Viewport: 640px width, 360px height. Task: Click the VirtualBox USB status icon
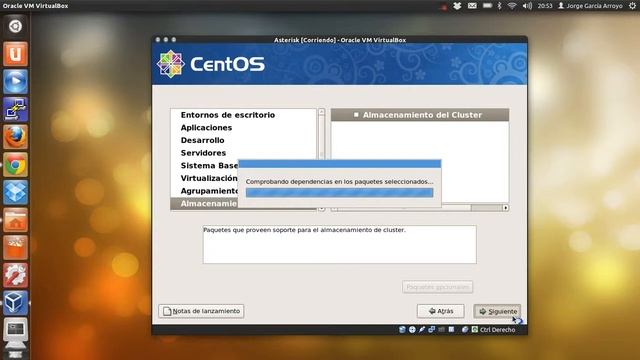[422, 329]
